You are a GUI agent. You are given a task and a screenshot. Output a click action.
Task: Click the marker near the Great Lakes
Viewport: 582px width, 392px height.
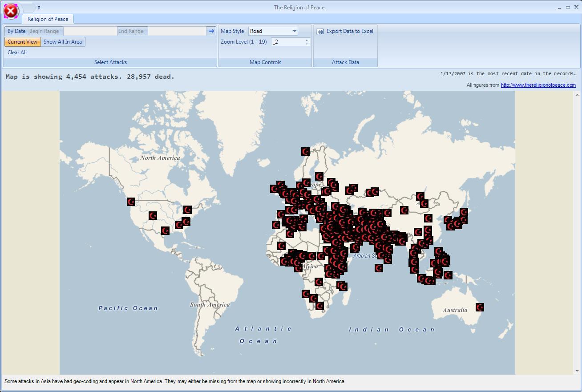187,210
